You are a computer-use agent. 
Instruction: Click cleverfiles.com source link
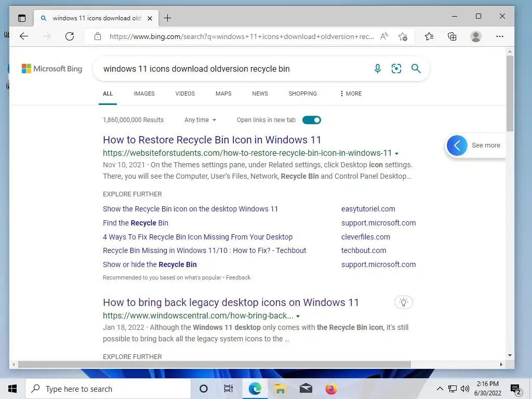[x=365, y=237]
